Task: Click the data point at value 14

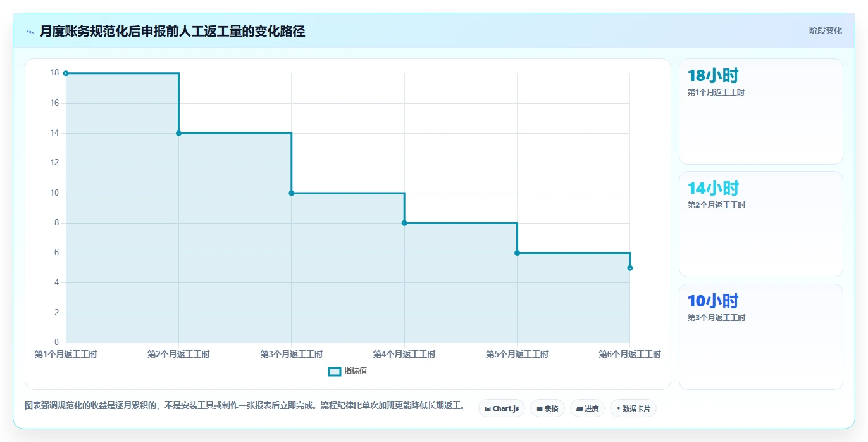Action: [x=178, y=133]
